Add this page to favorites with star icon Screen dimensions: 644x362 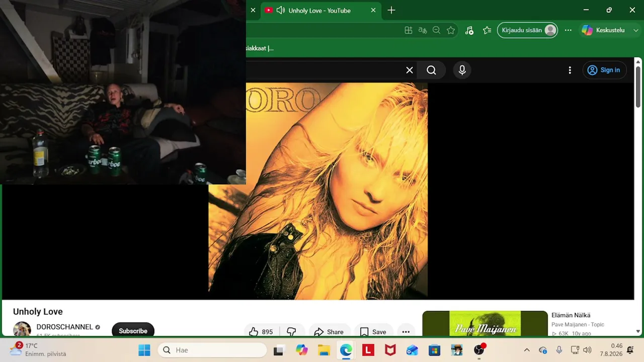tap(451, 30)
